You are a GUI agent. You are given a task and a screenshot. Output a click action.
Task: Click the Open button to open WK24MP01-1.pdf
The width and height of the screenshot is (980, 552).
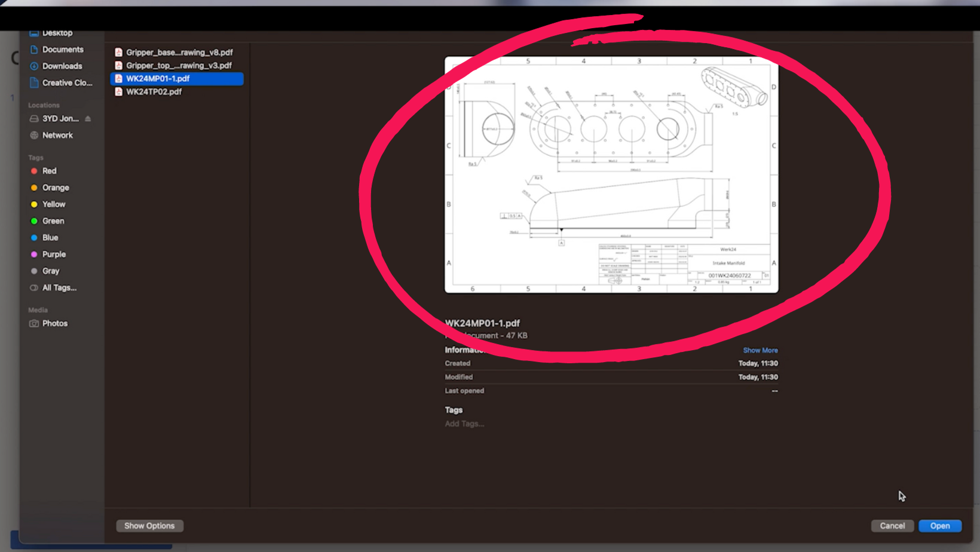tap(939, 526)
